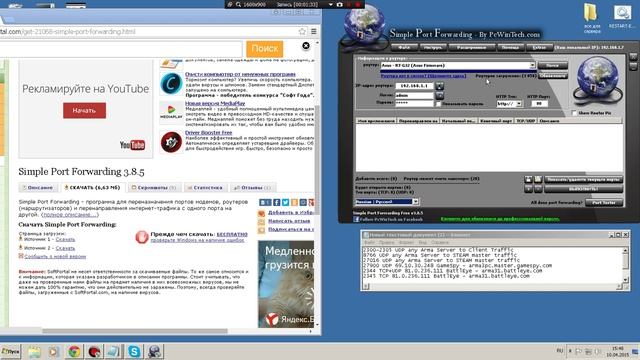The height and width of the screenshot is (360, 640).
Task: Open Chrome from the taskbar
Action: coord(74,351)
